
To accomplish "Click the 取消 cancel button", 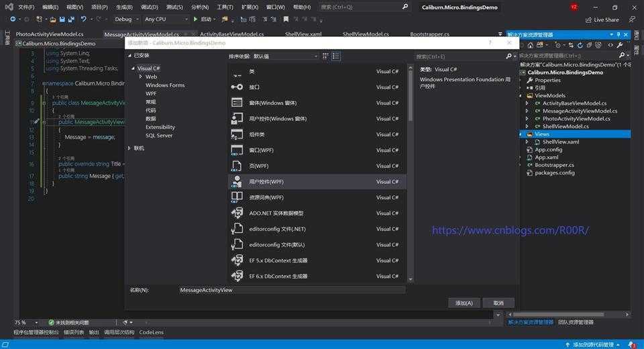I will [x=498, y=303].
